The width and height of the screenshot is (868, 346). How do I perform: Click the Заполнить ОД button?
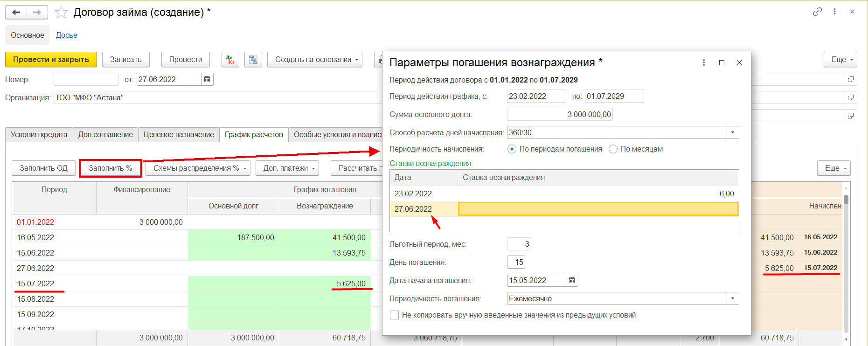tap(44, 168)
